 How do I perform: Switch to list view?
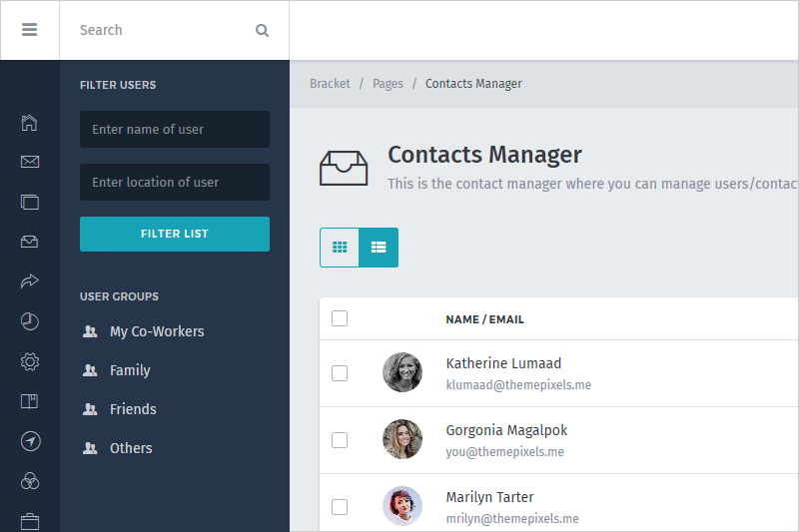[x=379, y=248]
